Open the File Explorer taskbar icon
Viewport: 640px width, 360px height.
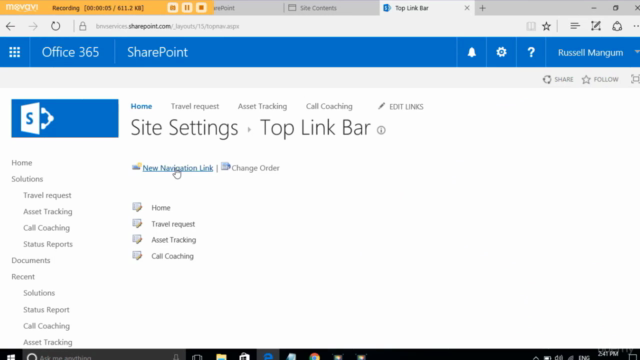[221, 356]
